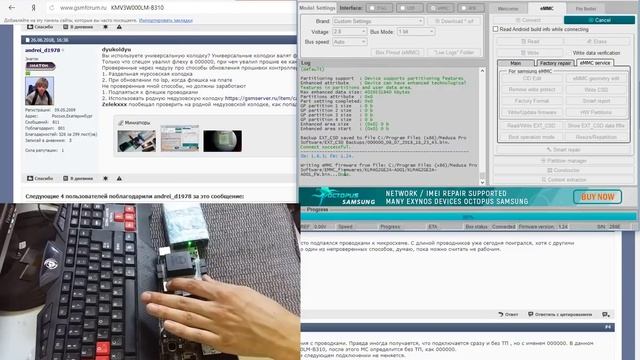Open the first attached thumbnail of devices

[x=136, y=141]
